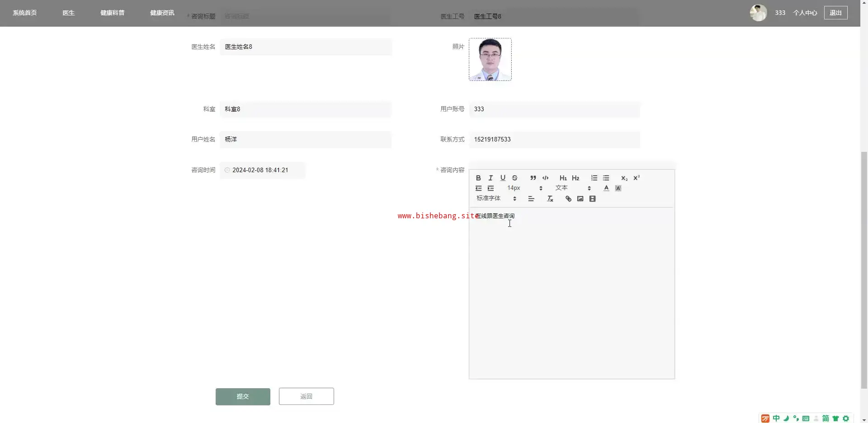
Task: Apply superscript formatting
Action: click(x=636, y=178)
